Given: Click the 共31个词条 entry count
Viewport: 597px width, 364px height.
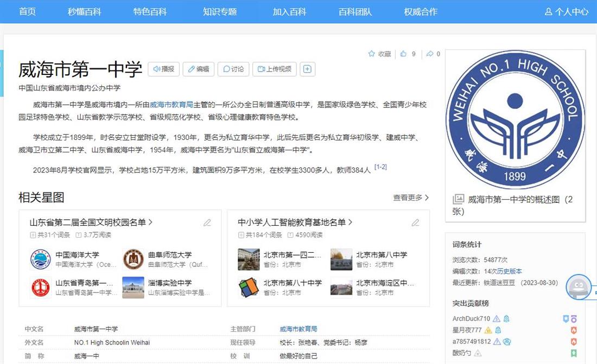Looking at the screenshot, I should [50, 235].
